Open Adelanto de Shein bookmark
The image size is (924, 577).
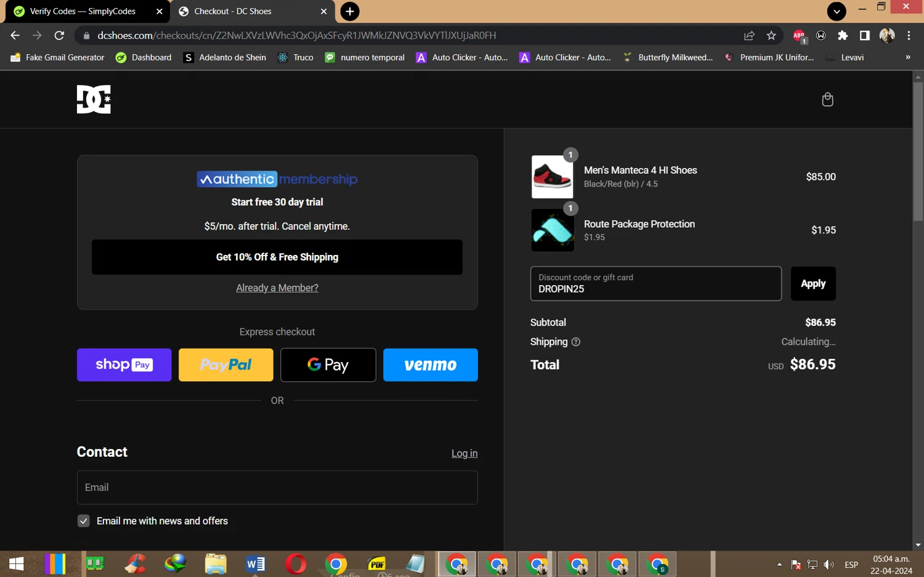(225, 57)
